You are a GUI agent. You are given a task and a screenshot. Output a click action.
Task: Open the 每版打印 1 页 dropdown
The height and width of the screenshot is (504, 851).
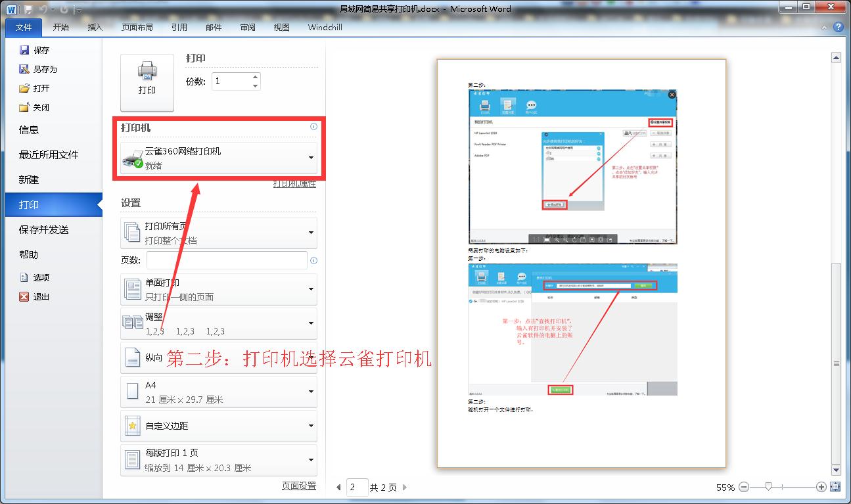click(x=219, y=461)
